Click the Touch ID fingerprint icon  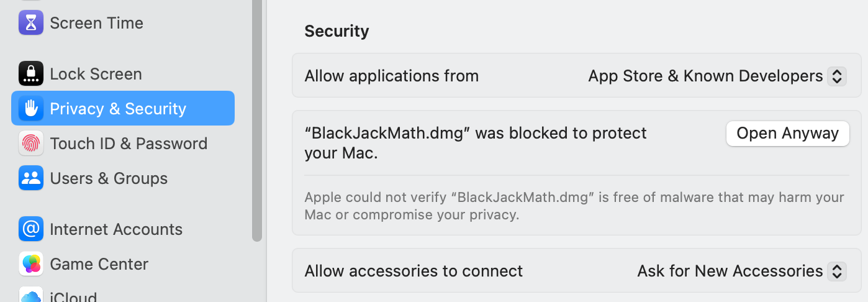click(x=30, y=144)
